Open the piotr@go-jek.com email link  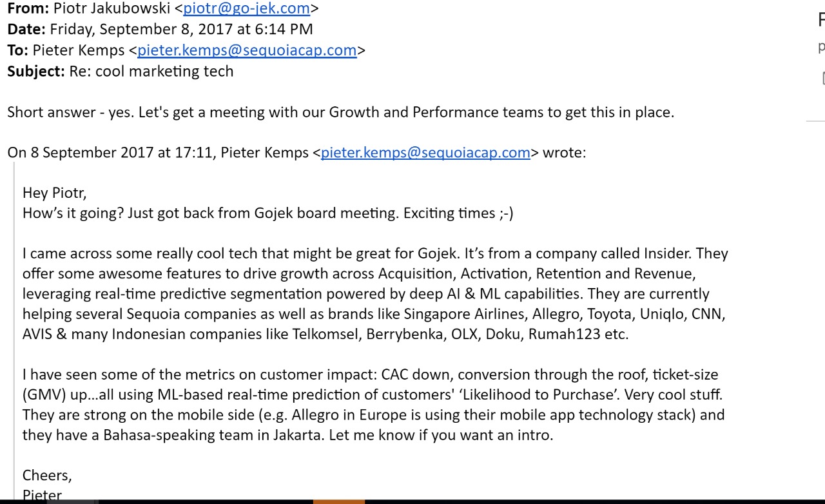tap(246, 8)
